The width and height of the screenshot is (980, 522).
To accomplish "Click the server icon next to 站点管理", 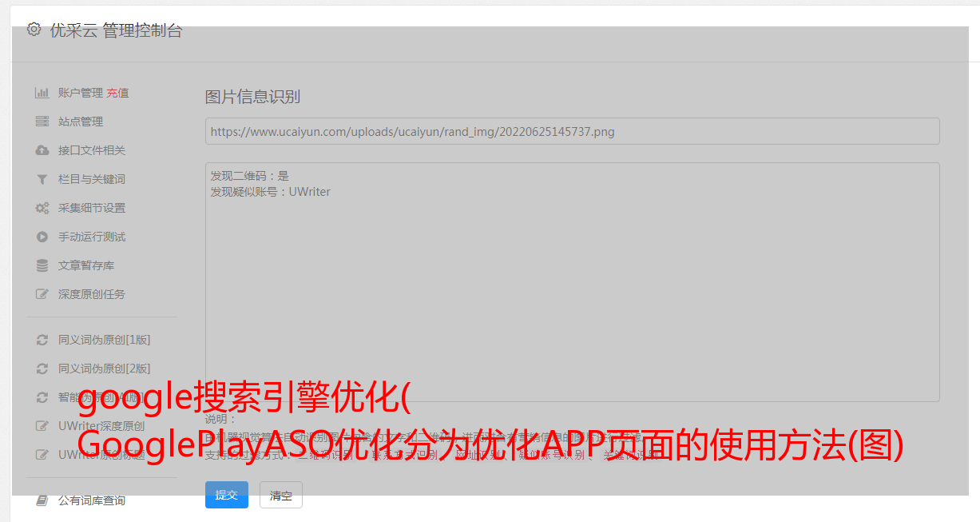I will pyautogui.click(x=42, y=122).
